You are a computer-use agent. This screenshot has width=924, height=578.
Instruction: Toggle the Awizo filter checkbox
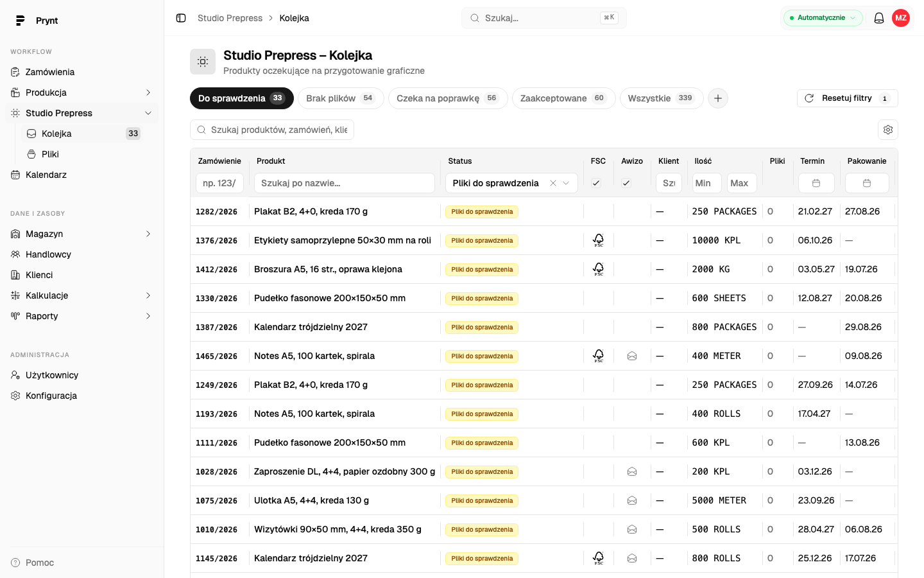click(x=626, y=183)
